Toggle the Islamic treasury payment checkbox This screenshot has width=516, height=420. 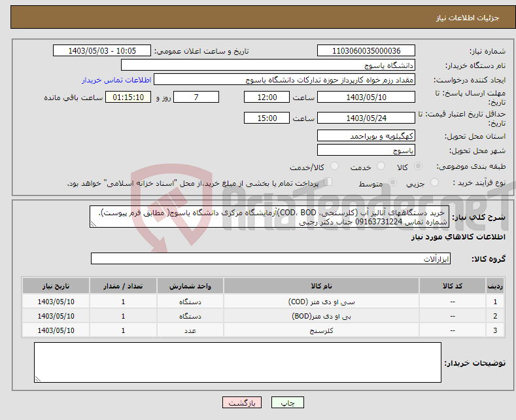click(328, 182)
